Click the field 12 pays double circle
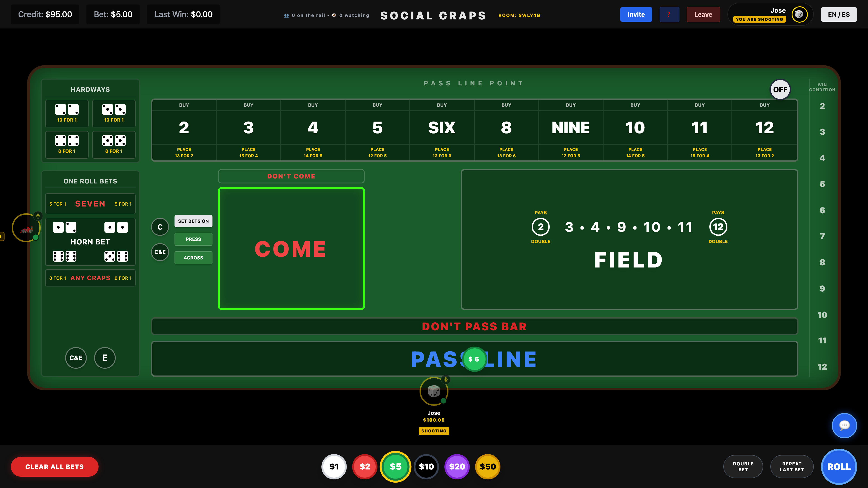This screenshot has width=868, height=488. point(718,227)
